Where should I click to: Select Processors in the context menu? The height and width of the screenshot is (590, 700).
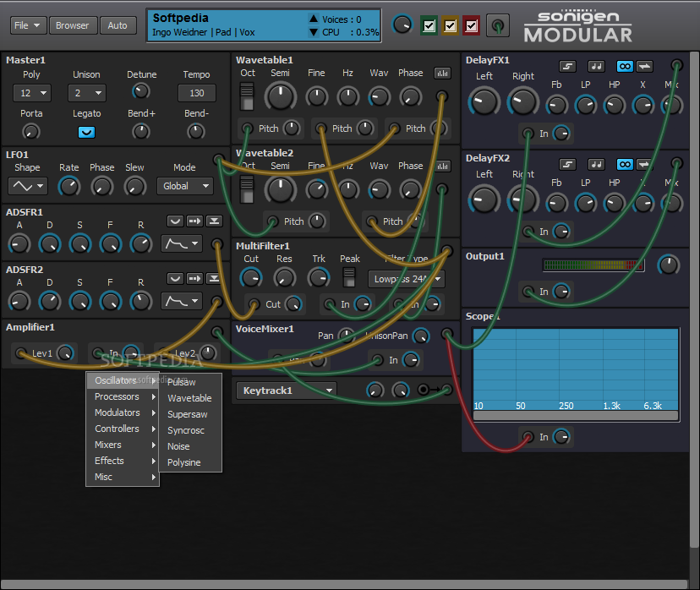[x=123, y=396]
